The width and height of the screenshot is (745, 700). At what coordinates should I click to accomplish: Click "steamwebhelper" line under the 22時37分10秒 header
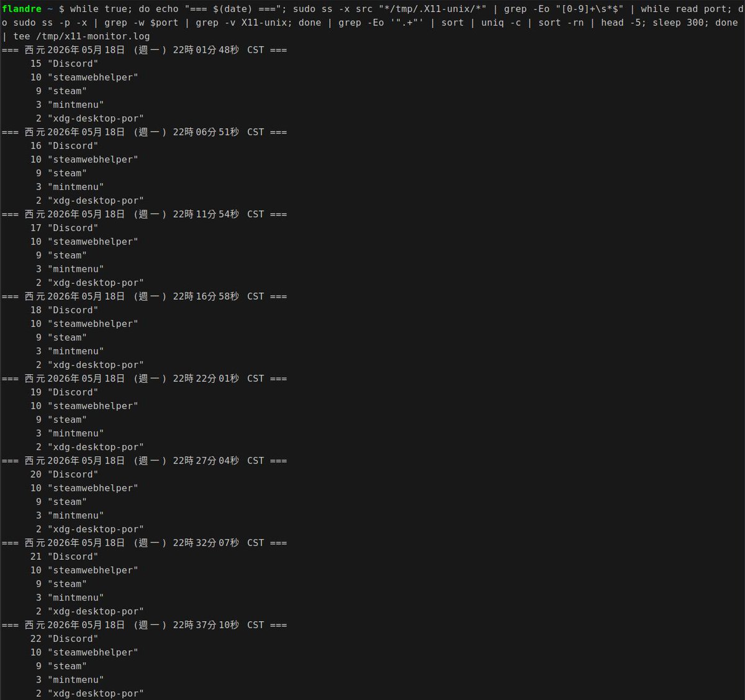point(84,652)
